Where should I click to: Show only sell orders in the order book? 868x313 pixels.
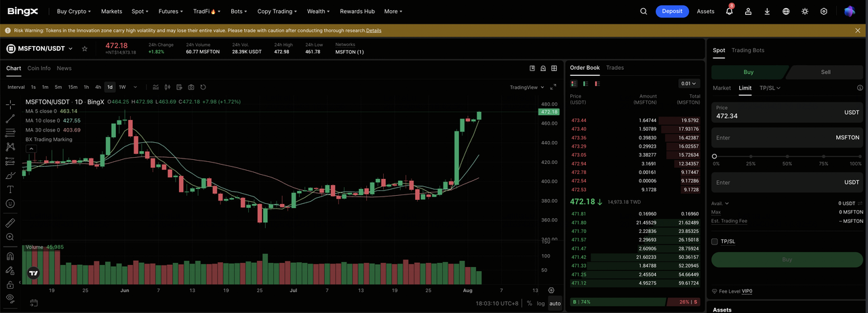[x=597, y=84]
